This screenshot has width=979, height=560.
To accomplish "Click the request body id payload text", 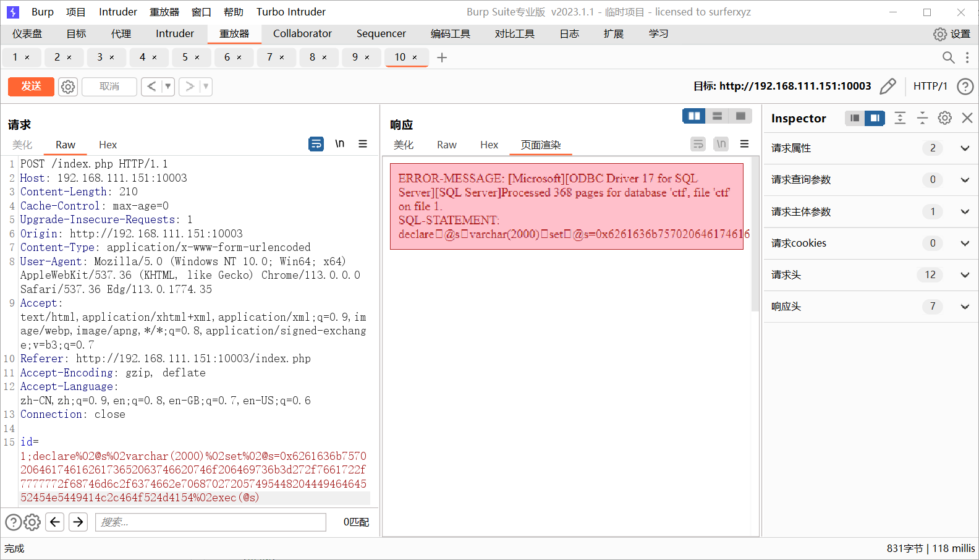I will [x=193, y=477].
